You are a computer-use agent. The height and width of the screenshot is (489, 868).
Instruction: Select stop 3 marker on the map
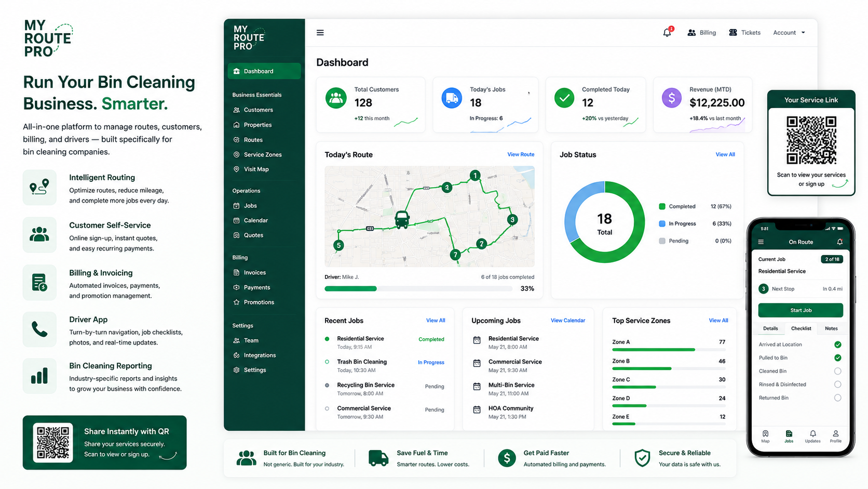coord(512,220)
